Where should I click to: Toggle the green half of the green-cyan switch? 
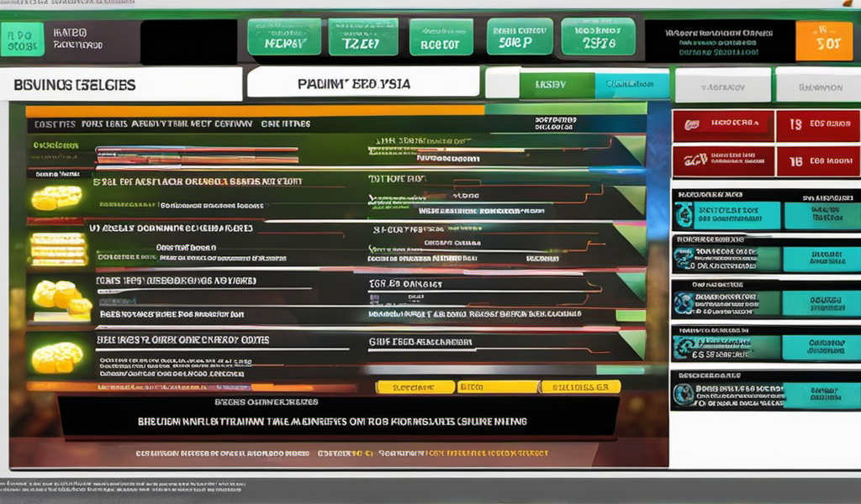(x=557, y=84)
